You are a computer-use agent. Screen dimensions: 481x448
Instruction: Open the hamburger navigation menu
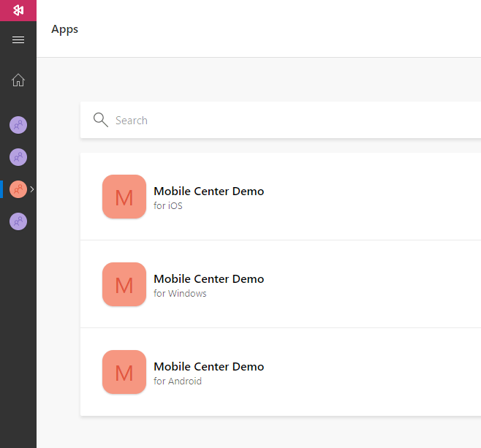coord(18,40)
